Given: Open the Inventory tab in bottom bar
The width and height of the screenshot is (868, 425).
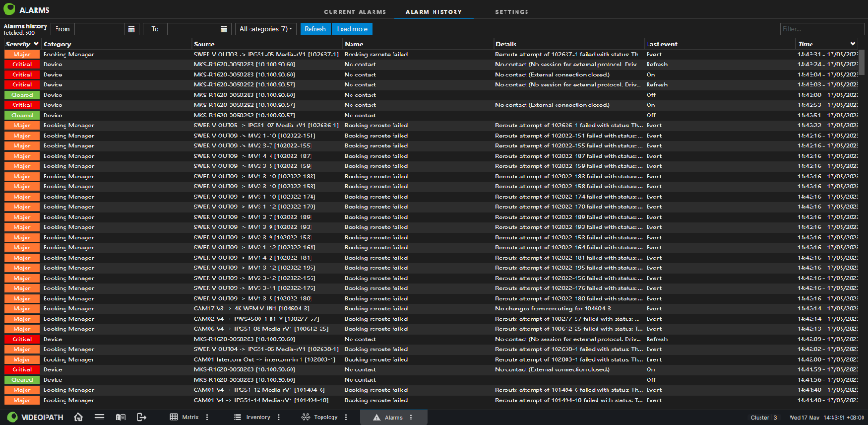Looking at the screenshot, I should [x=258, y=417].
